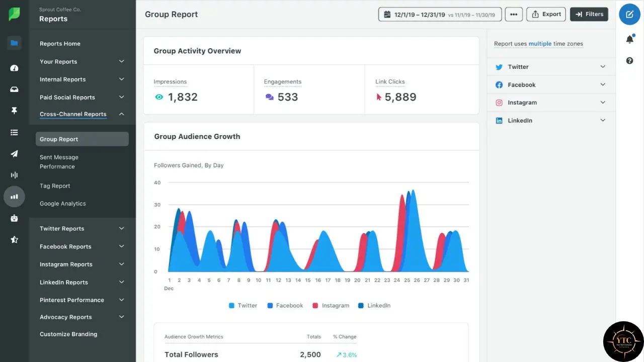This screenshot has height=362, width=644.
Task: Toggle Facebook series in chart legend
Action: pos(285,305)
